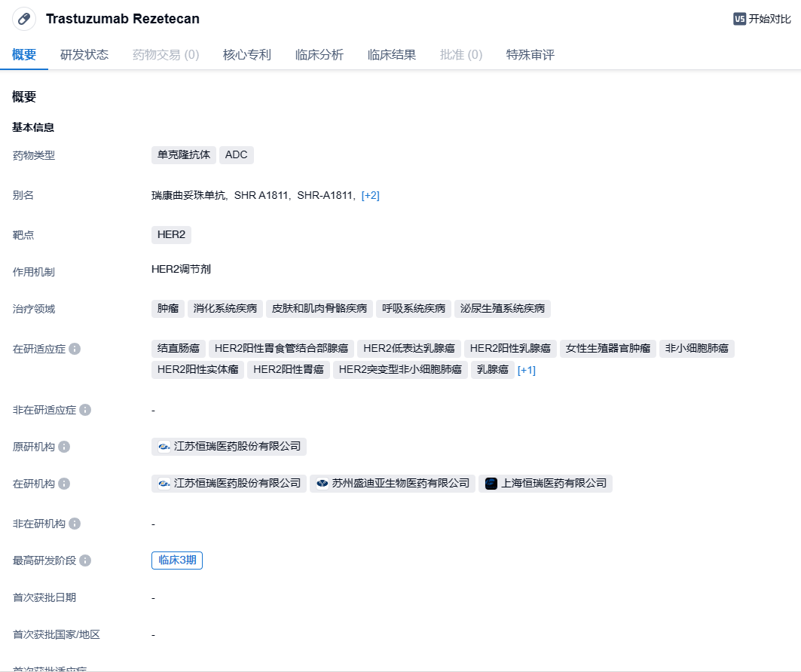Click info icon next to 非在研适应症
The width and height of the screenshot is (801, 672).
85,410
